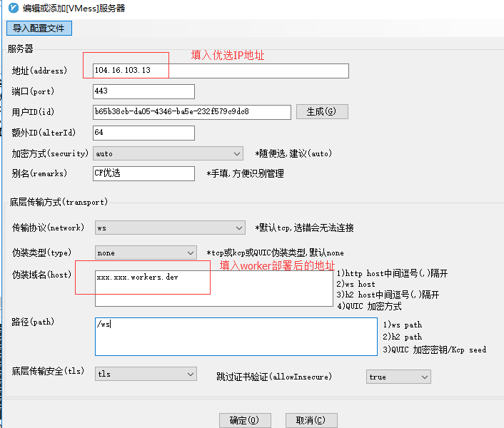Click the 地址(address) input field

tap(221, 71)
